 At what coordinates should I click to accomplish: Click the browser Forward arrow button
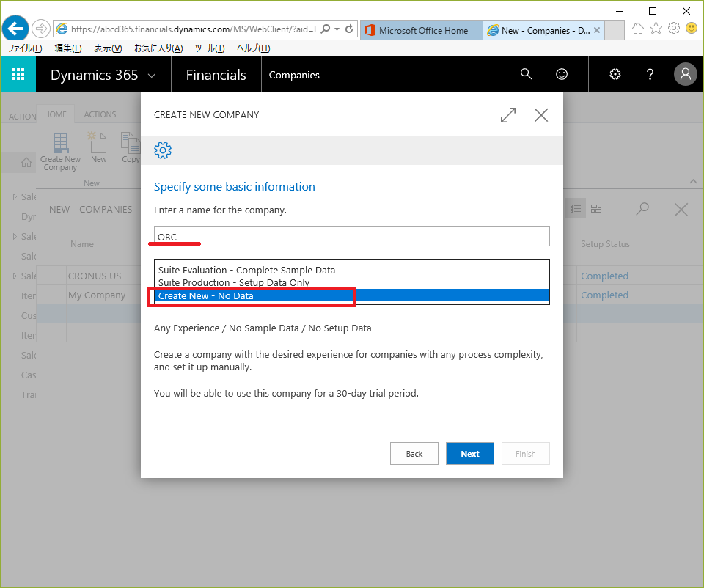[41, 29]
